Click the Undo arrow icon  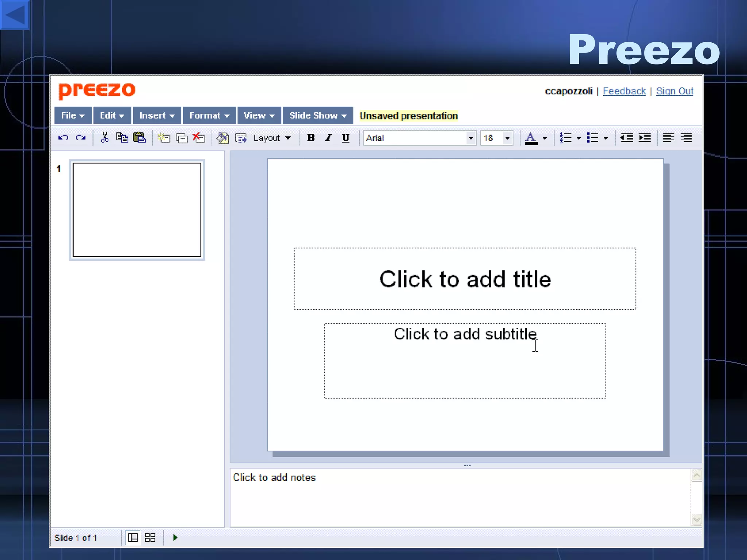tap(63, 138)
